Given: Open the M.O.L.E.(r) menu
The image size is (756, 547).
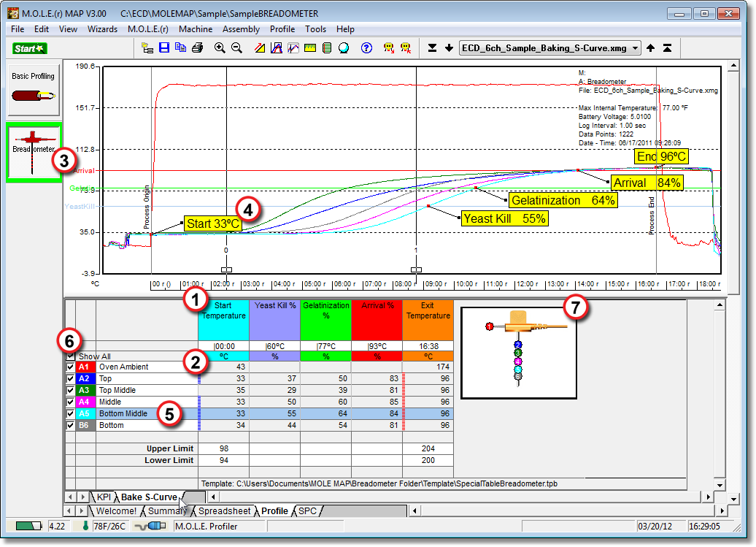Looking at the screenshot, I should tap(148, 29).
